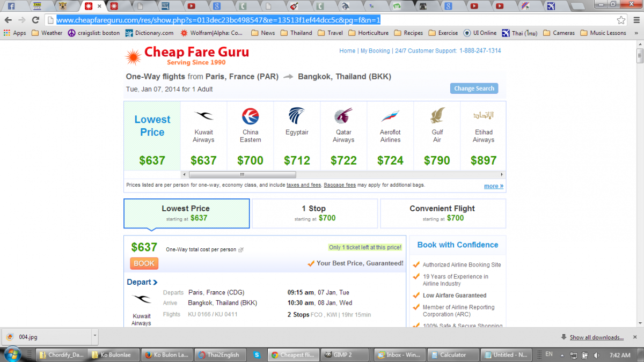Select the Egyptair airline logo

coord(297,115)
